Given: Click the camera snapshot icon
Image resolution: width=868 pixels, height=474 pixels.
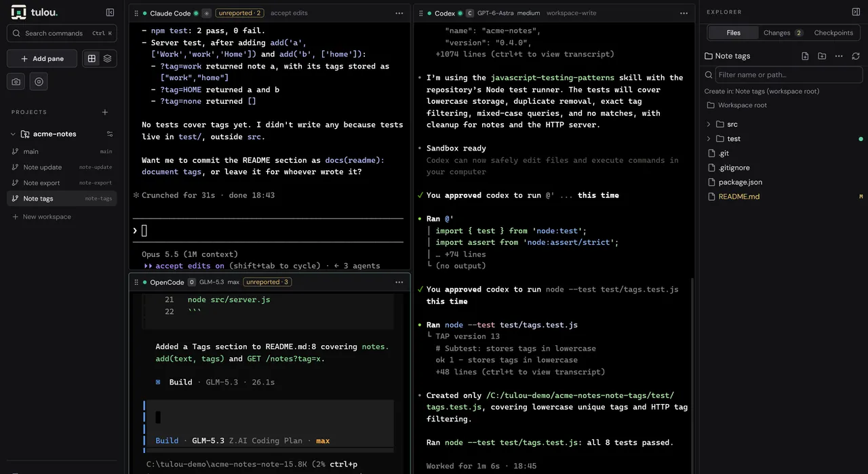Looking at the screenshot, I should click(x=16, y=81).
